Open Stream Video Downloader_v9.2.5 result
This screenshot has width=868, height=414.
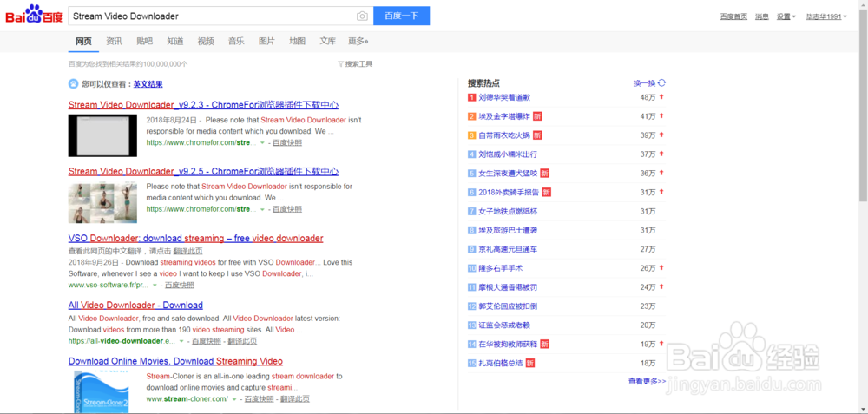[203, 172]
